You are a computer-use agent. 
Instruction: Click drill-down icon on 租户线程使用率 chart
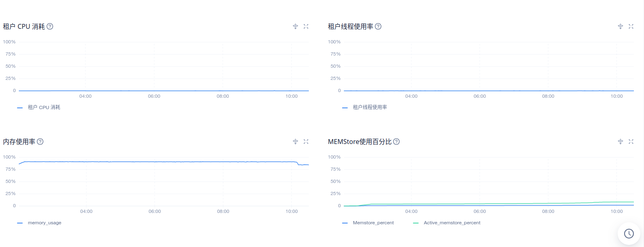[620, 26]
